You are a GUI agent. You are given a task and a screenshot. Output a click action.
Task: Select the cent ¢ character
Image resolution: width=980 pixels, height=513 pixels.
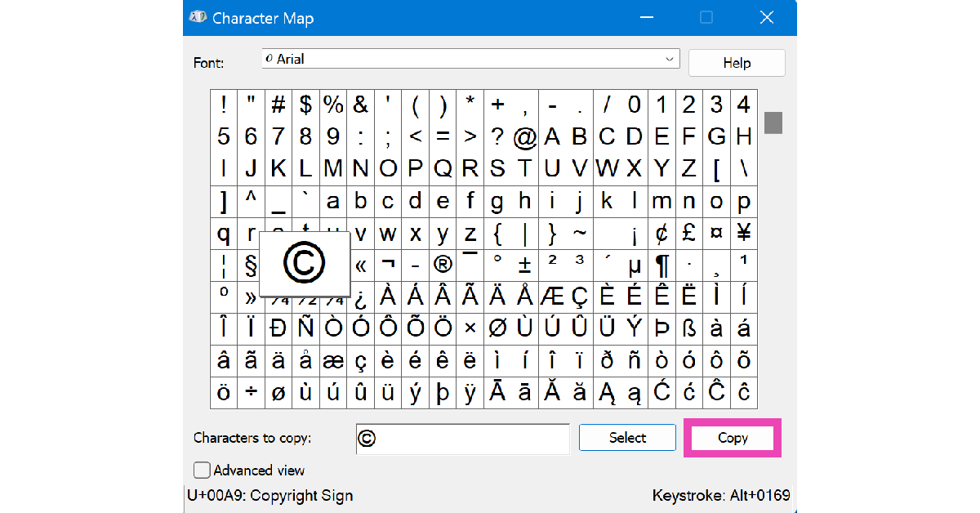(x=661, y=233)
